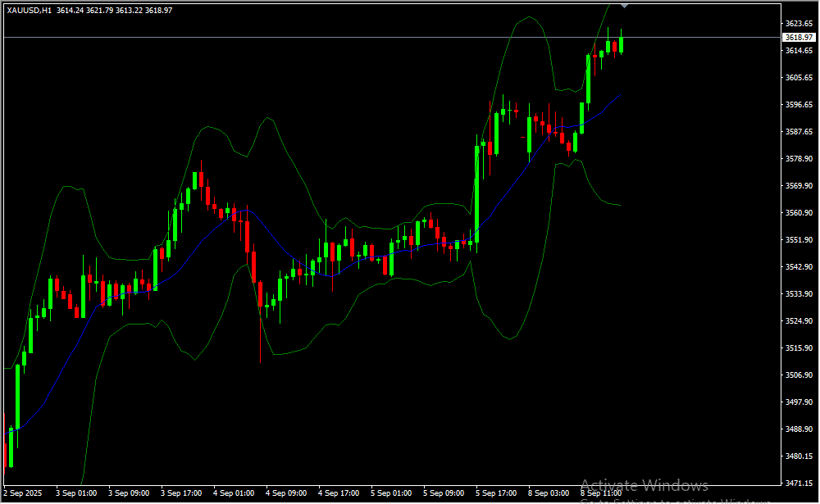The height and width of the screenshot is (504, 820).
Task: Click the chart shift triangle marker
Action: (x=625, y=5)
